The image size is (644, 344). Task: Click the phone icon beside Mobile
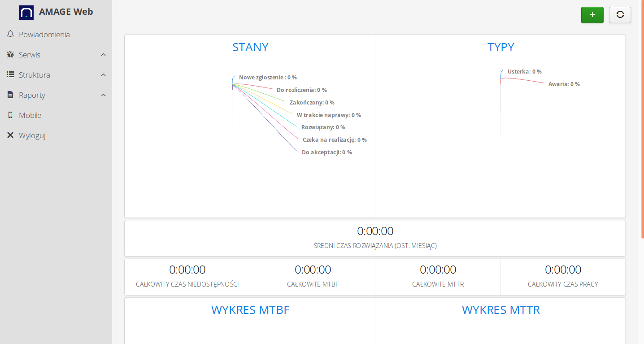tap(10, 115)
